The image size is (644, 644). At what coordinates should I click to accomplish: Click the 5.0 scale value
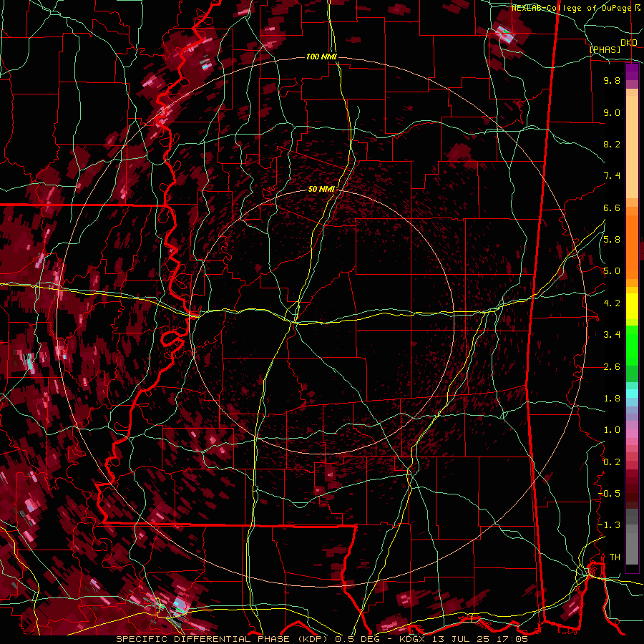coord(612,271)
